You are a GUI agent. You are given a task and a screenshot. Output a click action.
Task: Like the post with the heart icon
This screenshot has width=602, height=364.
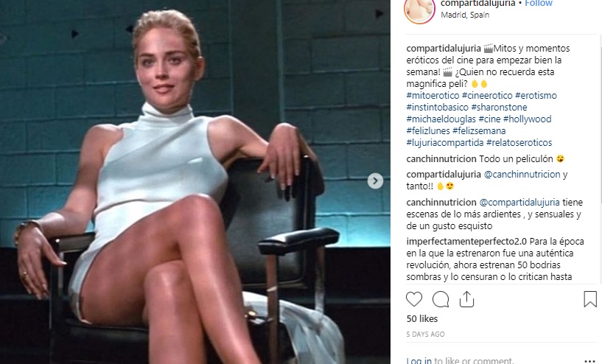tap(414, 299)
